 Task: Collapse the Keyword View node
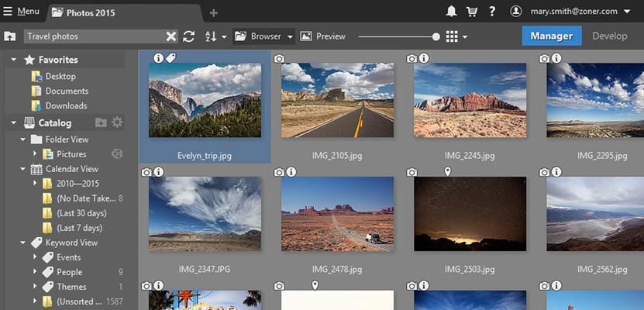[23, 243]
